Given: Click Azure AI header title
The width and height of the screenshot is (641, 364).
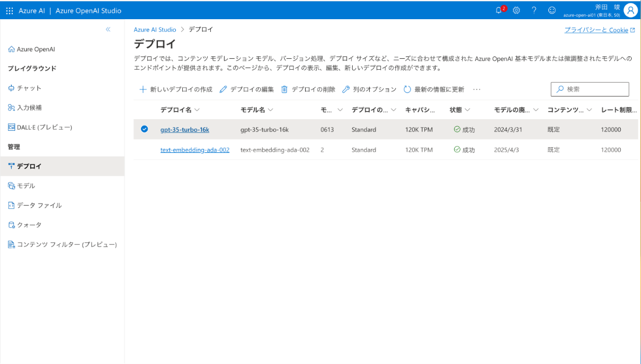Looking at the screenshot, I should (x=31, y=11).
